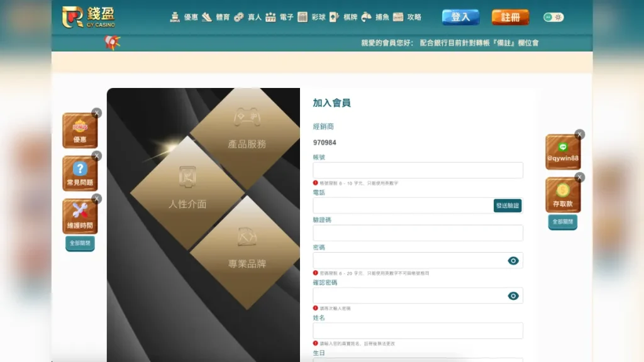This screenshot has width=644, height=362.
Task: Show password via 確認密碼 eye icon
Action: (x=513, y=296)
